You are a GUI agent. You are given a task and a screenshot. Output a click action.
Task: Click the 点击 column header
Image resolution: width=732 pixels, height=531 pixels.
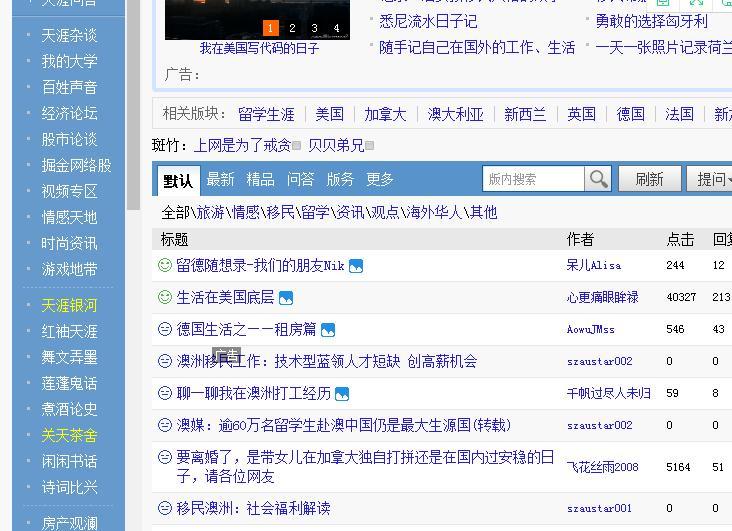(680, 239)
